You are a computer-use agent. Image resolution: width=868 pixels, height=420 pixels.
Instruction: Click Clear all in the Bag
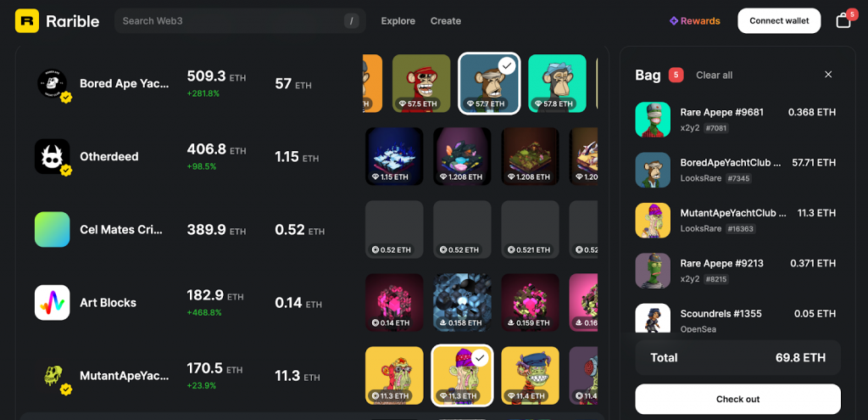pyautogui.click(x=714, y=75)
